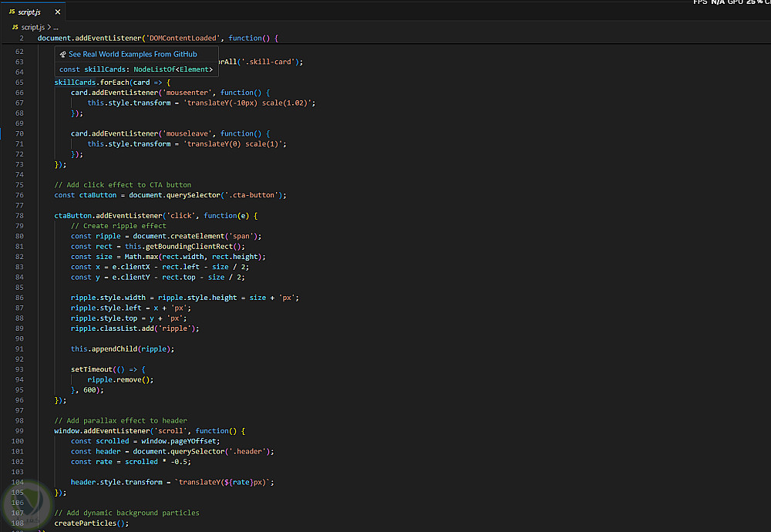The image size is (771, 532).
Task: Click the JS file icon in the script.js tab
Action: tap(12, 12)
